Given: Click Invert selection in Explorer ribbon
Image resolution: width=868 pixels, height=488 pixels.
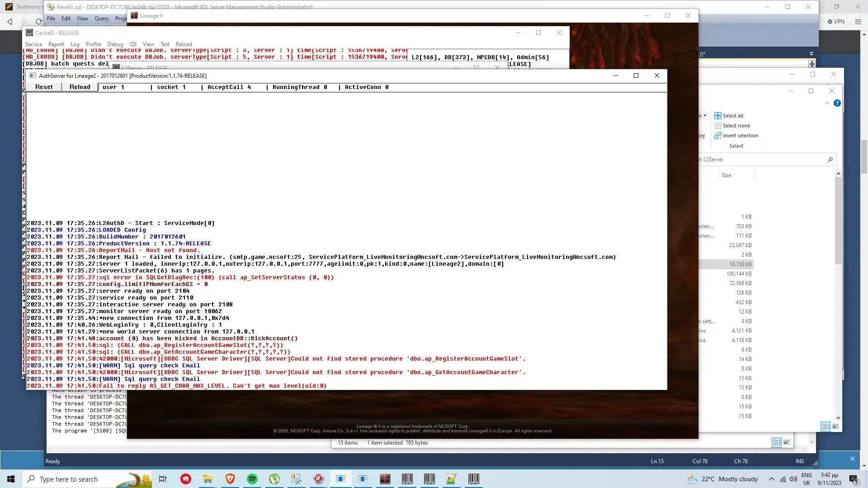Looking at the screenshot, I should click(x=736, y=136).
